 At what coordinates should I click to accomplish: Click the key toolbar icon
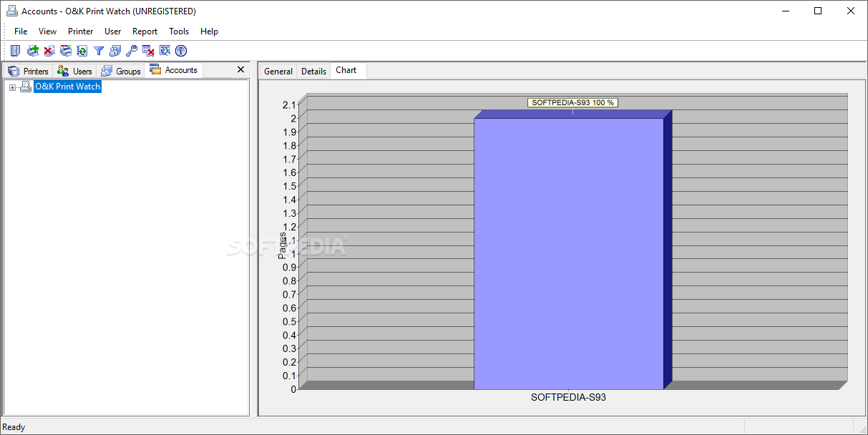coord(131,51)
